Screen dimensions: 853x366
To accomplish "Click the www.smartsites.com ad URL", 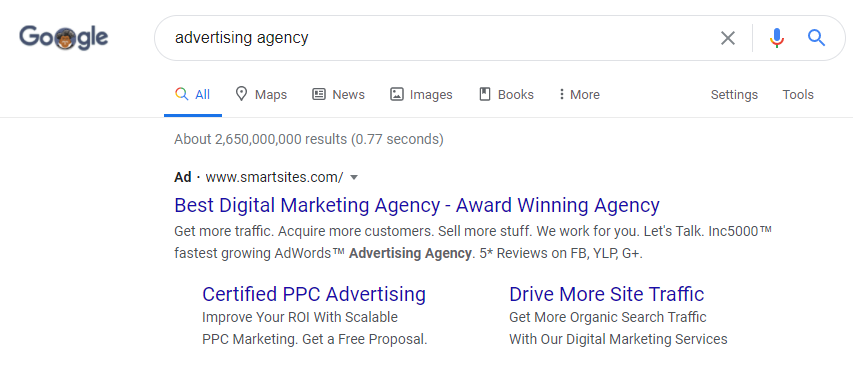I will 274,177.
